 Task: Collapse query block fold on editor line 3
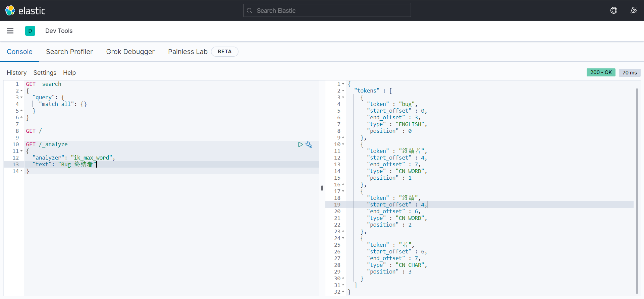[x=21, y=98]
